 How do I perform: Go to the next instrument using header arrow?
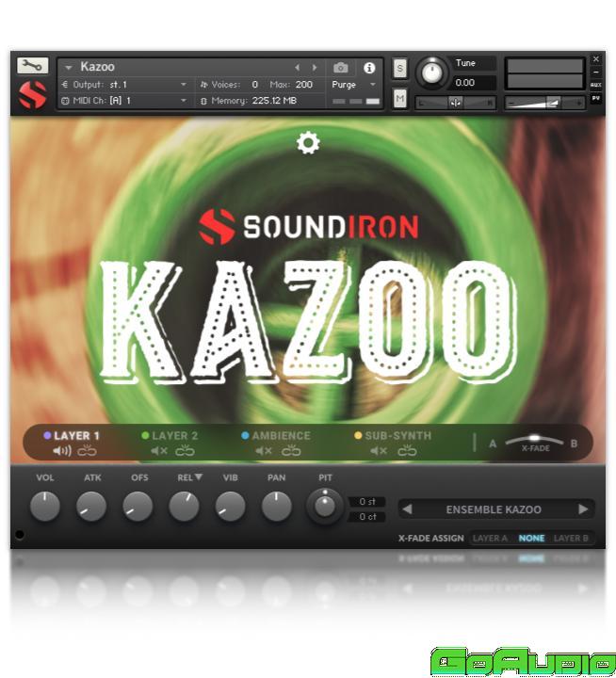point(315,68)
